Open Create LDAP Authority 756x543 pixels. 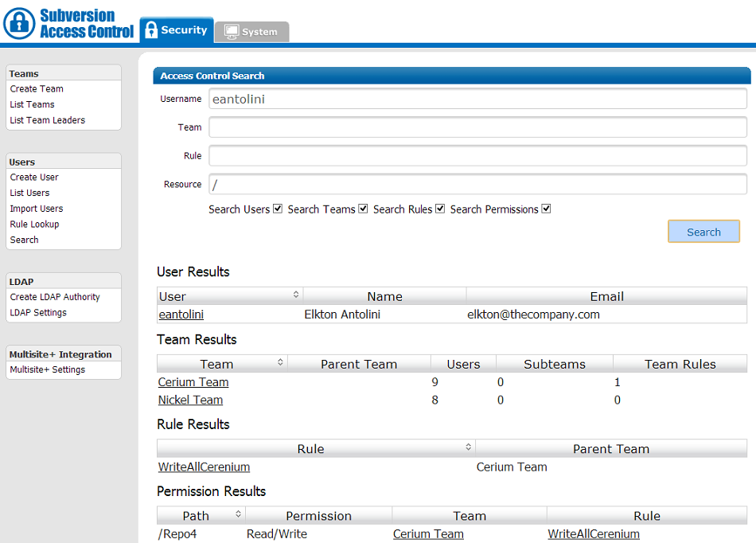(55, 297)
